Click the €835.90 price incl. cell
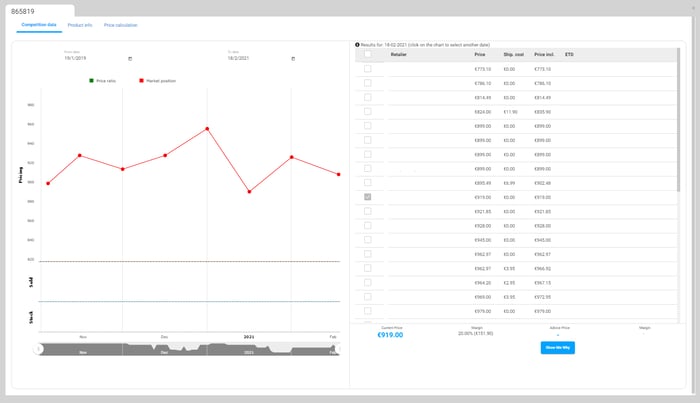The image size is (700, 403). point(542,112)
